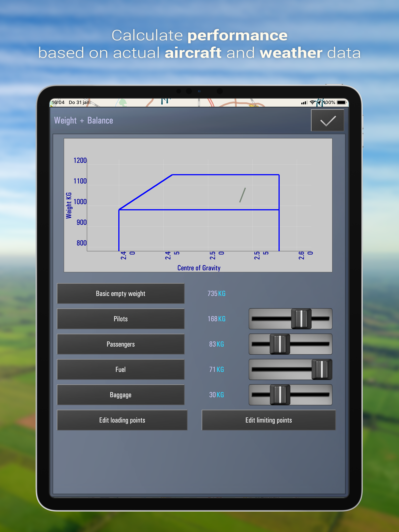The height and width of the screenshot is (532, 399).
Task: Tap the Wi-Fi status icon
Action: coord(312,102)
